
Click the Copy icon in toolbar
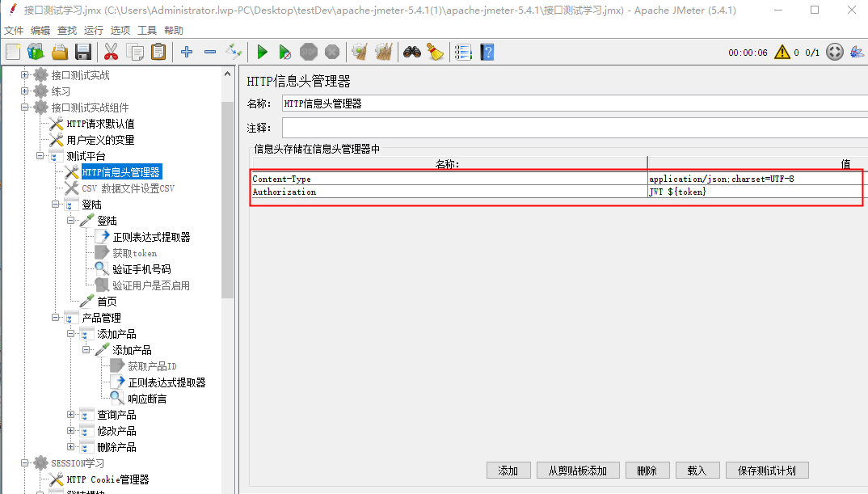pyautogui.click(x=134, y=52)
